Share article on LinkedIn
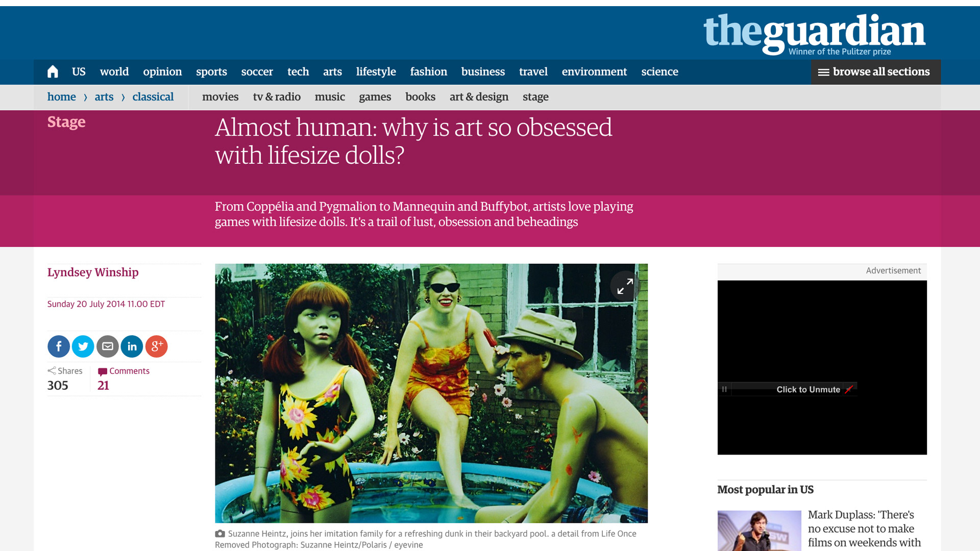 click(132, 346)
